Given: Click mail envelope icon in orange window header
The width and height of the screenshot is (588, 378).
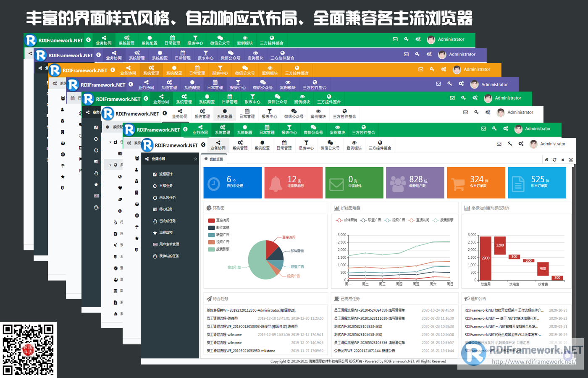Looking at the screenshot, I should (x=421, y=69).
